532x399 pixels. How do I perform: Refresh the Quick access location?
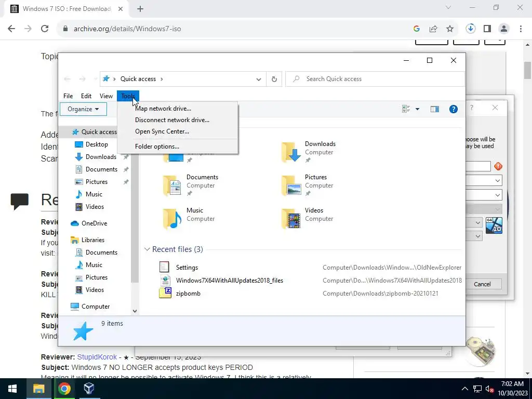click(274, 79)
